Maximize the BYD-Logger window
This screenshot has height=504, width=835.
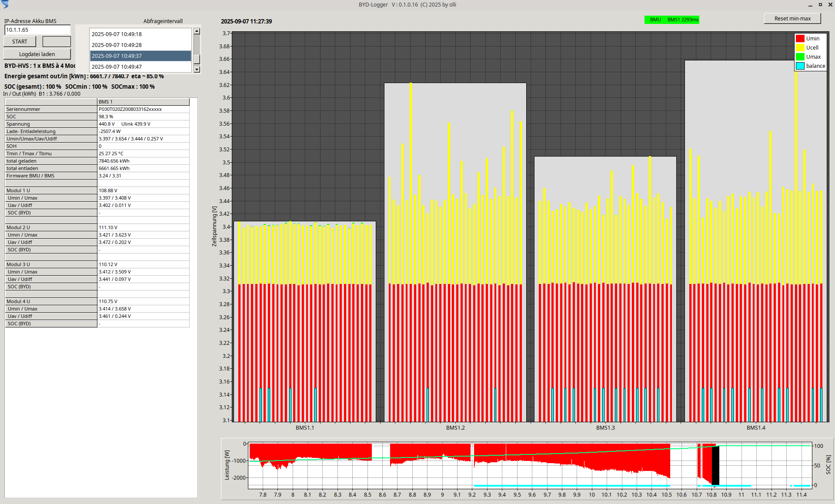coord(820,4)
